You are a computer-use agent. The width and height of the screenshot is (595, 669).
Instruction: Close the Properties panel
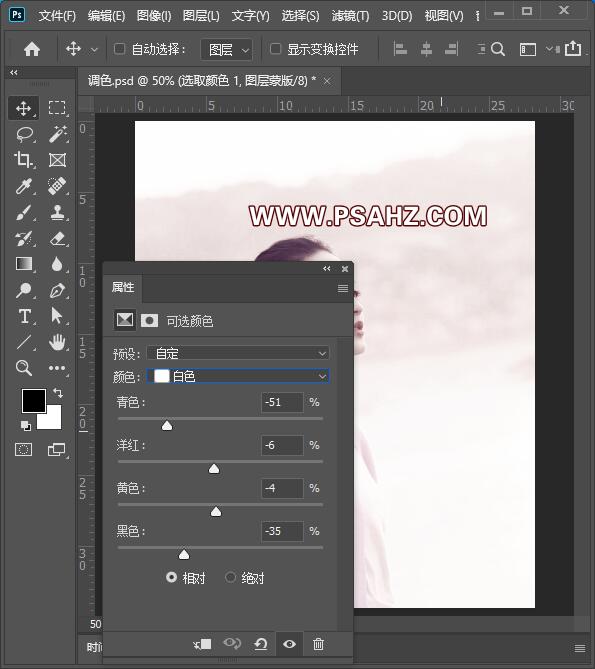coord(345,269)
